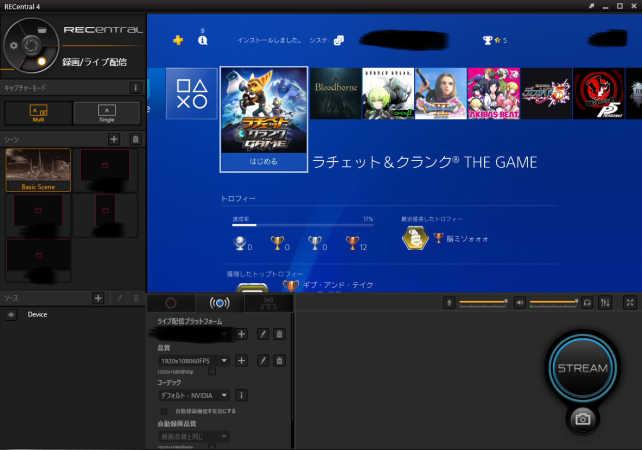Edit the 1920x1080 60FPS quality profile

coord(263,361)
